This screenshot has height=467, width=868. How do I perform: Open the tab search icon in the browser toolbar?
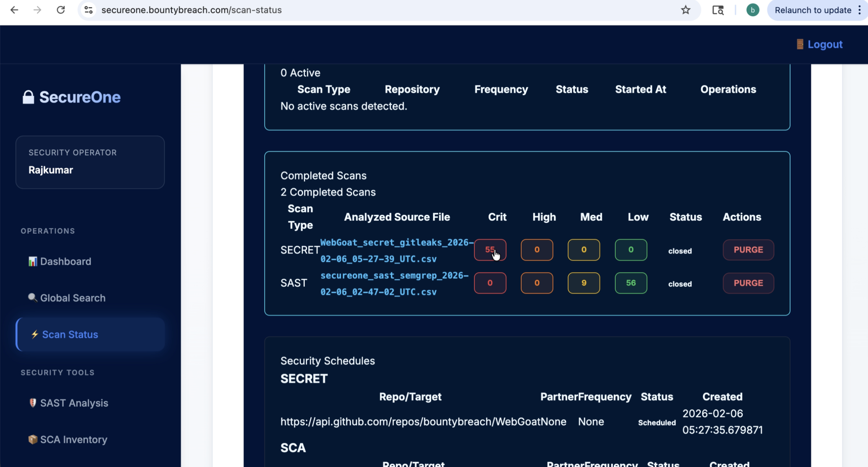(x=718, y=10)
